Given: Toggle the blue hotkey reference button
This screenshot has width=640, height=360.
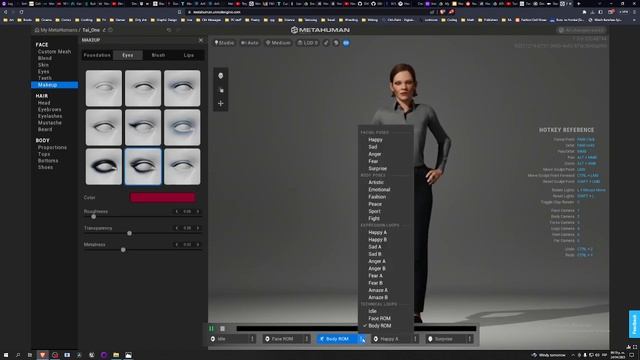Looking at the screenshot, I should point(346,43).
